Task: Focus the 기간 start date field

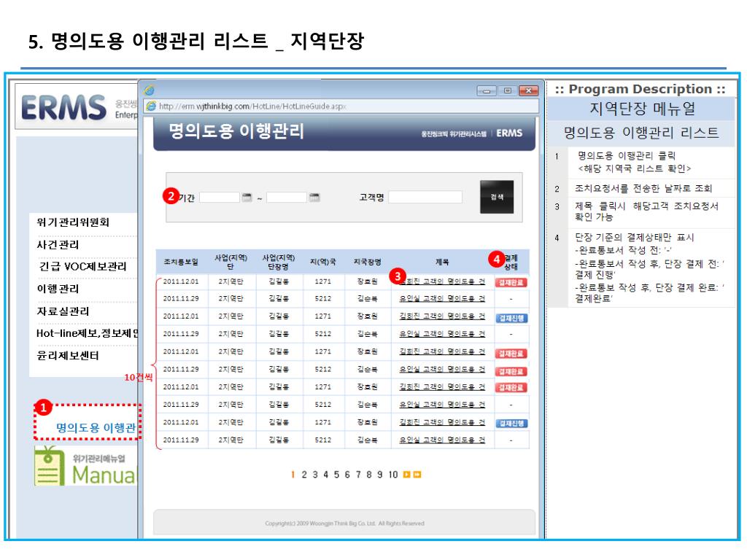Action: click(220, 197)
